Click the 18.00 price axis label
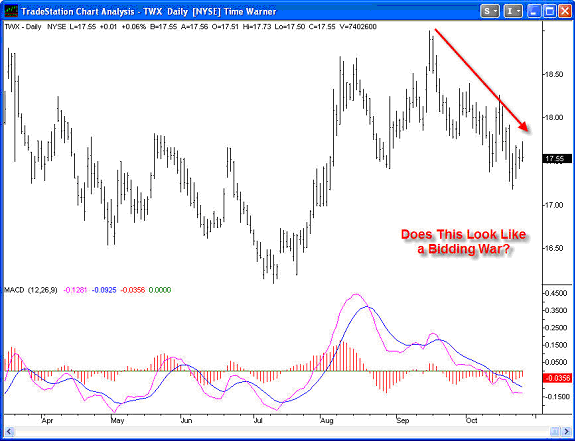The height and width of the screenshot is (441, 575). (554, 117)
